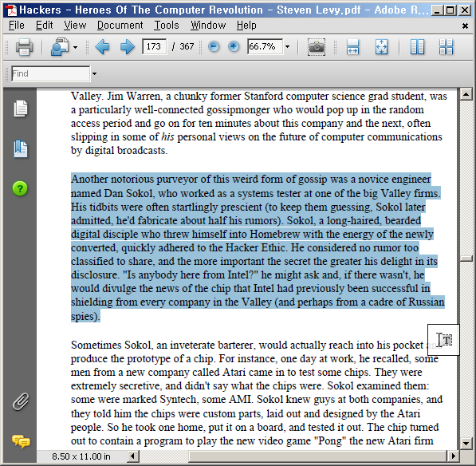Click the page size label 8.50 x 11.00 in

coord(81,456)
